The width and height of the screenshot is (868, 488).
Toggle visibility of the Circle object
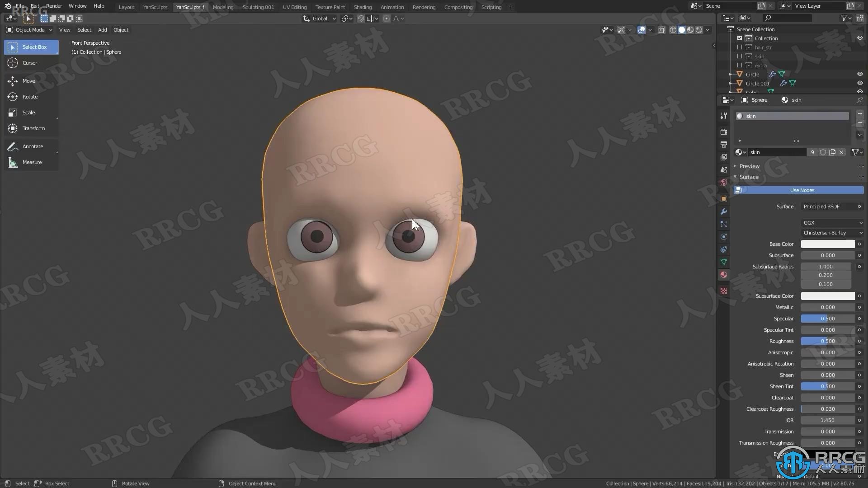[860, 74]
